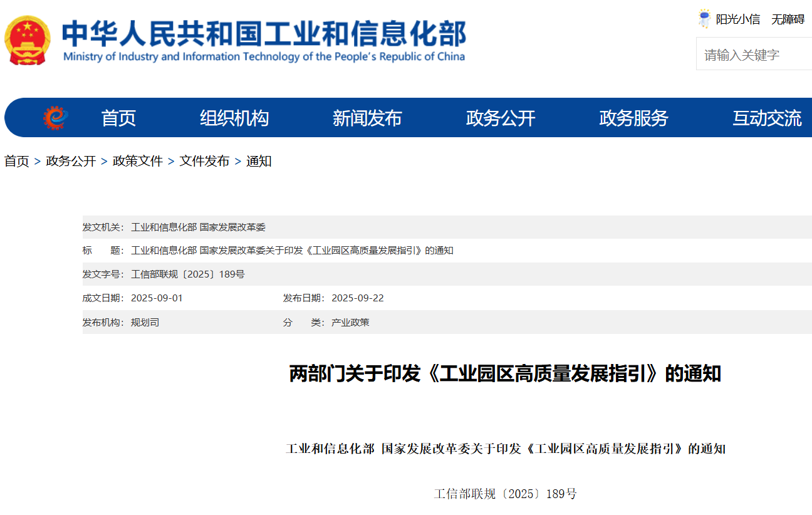The height and width of the screenshot is (515, 812).
Task: Click 文件发布 in the breadcrumb trail
Action: pyautogui.click(x=203, y=161)
